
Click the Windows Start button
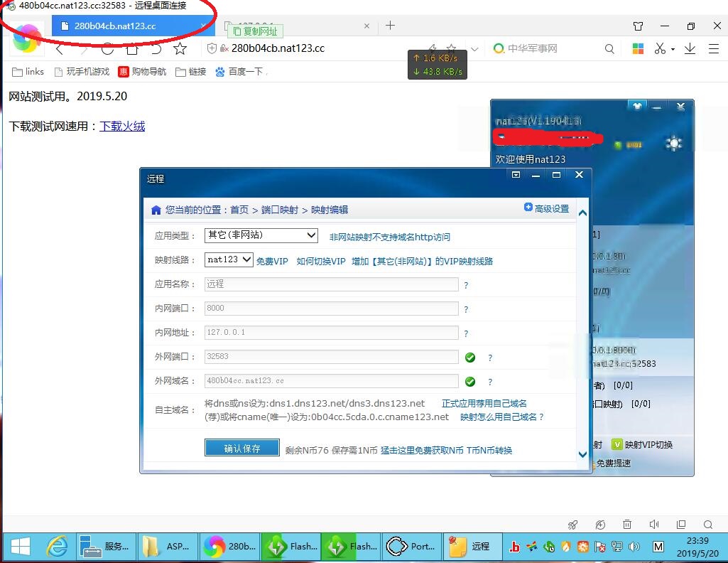click(x=20, y=546)
